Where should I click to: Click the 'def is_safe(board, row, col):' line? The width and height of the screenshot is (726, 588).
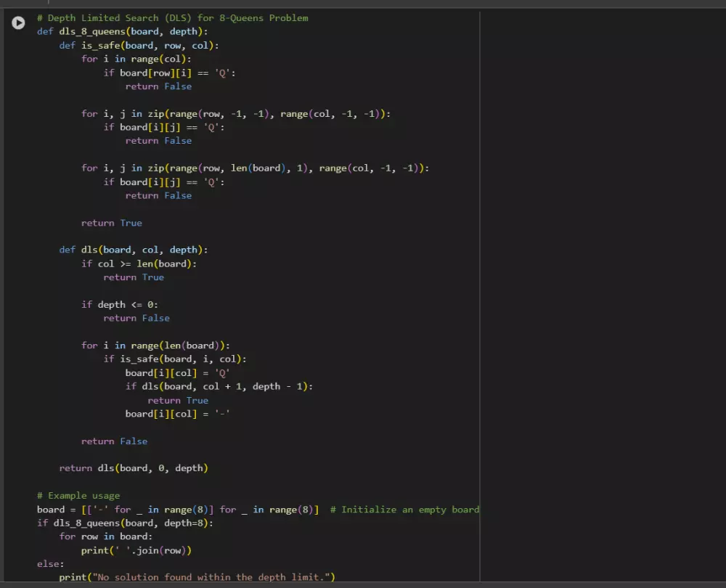[139, 46]
